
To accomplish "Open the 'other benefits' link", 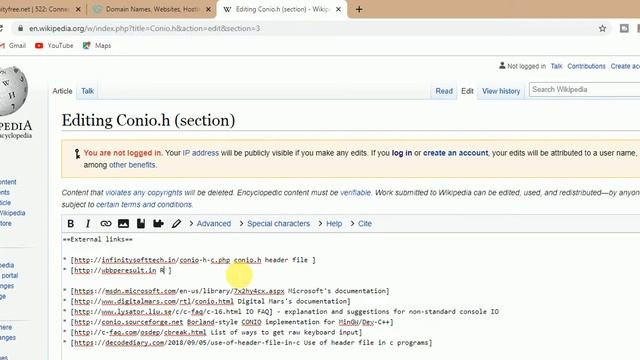I will coord(132,165).
